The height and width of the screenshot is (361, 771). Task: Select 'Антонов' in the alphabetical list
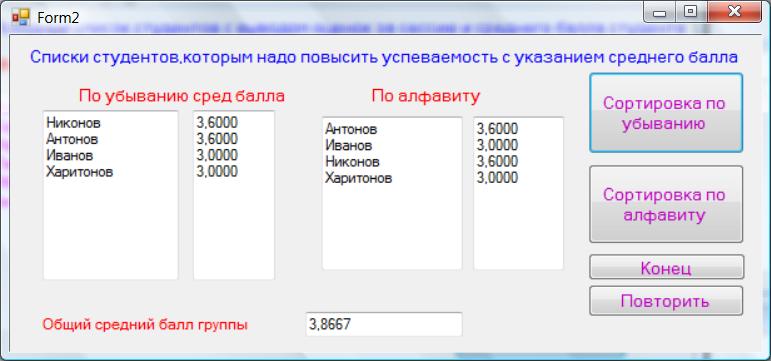click(351, 129)
